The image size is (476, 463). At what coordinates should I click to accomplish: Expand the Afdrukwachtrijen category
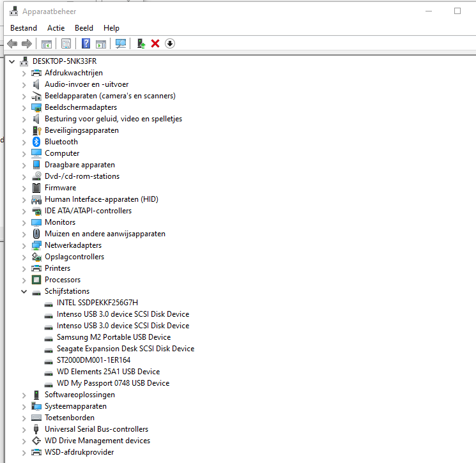(24, 73)
